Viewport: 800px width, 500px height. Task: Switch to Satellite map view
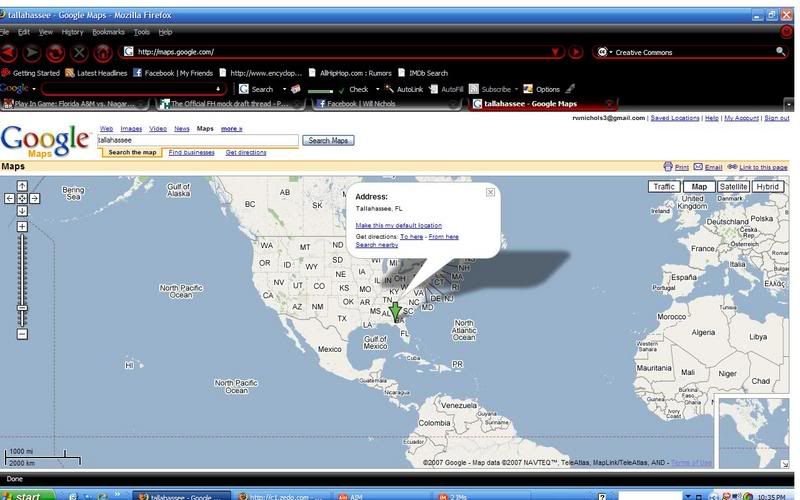tap(733, 187)
